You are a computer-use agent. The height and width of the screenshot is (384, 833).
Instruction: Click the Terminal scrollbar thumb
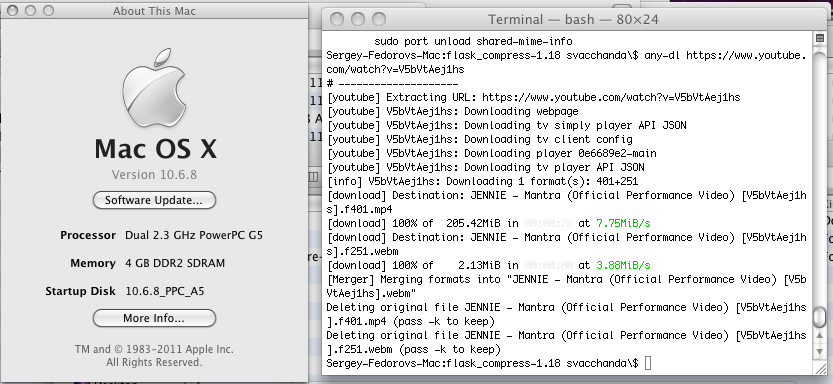(819, 317)
